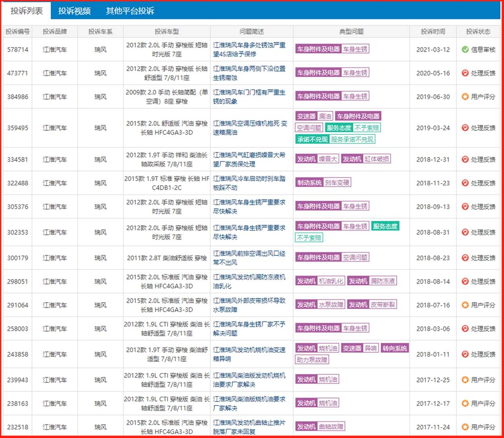Click the red status icon for complaint 359495

[465, 128]
